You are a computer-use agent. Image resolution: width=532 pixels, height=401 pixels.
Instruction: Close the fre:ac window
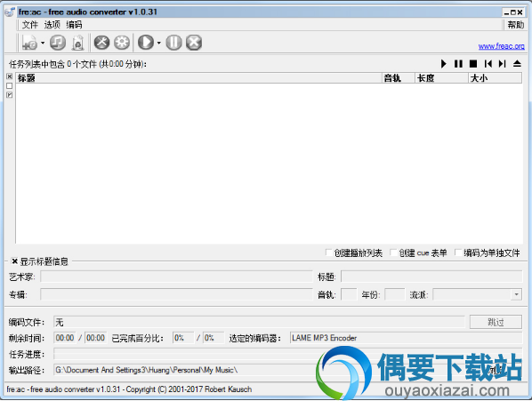click(x=520, y=12)
